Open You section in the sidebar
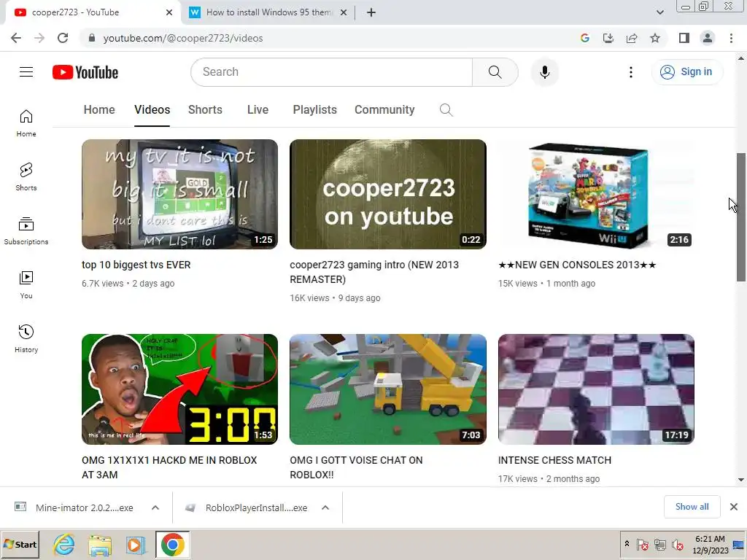The image size is (747, 560). coord(26,285)
